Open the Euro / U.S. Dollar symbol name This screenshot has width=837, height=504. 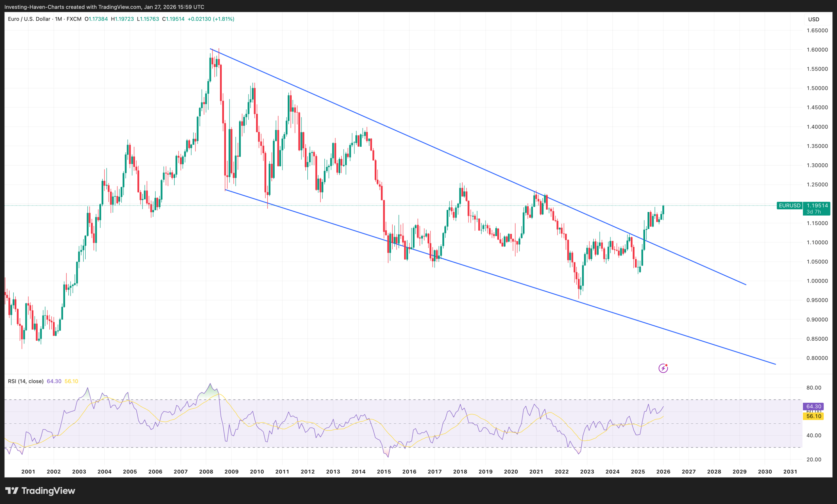click(x=29, y=19)
